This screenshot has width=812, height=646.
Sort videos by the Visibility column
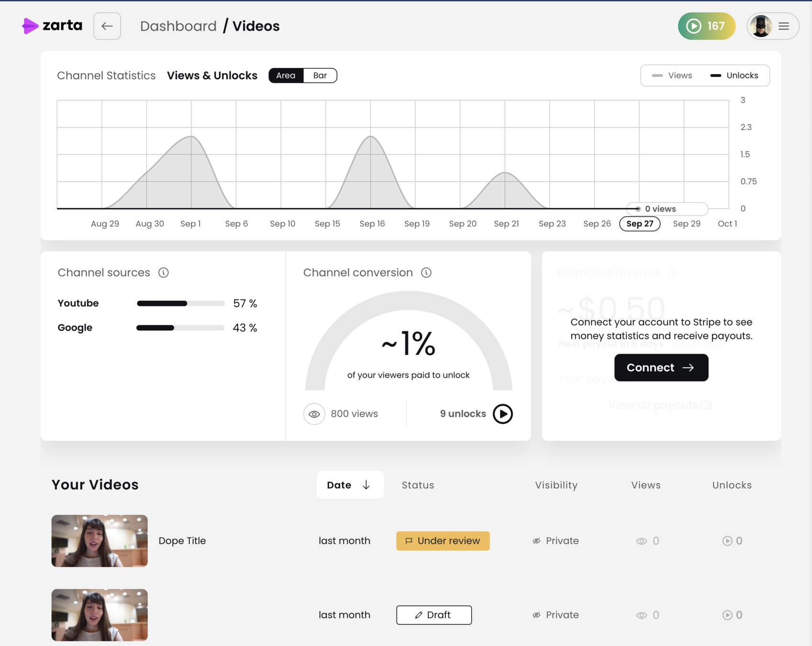(x=556, y=485)
